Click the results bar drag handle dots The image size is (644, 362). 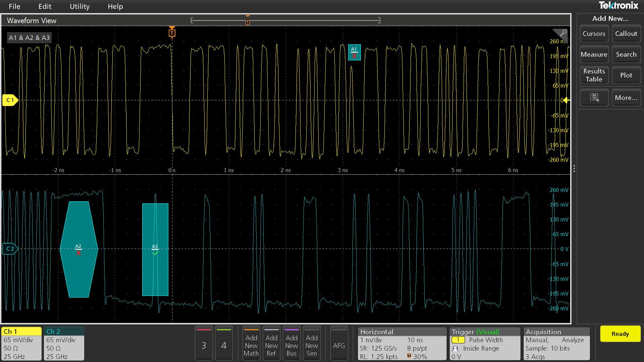click(x=574, y=168)
